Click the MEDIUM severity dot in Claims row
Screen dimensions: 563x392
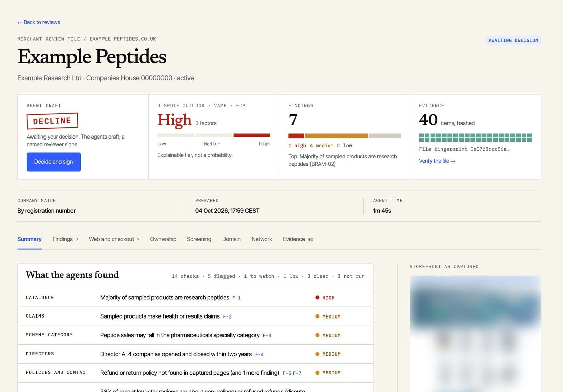[x=317, y=316]
